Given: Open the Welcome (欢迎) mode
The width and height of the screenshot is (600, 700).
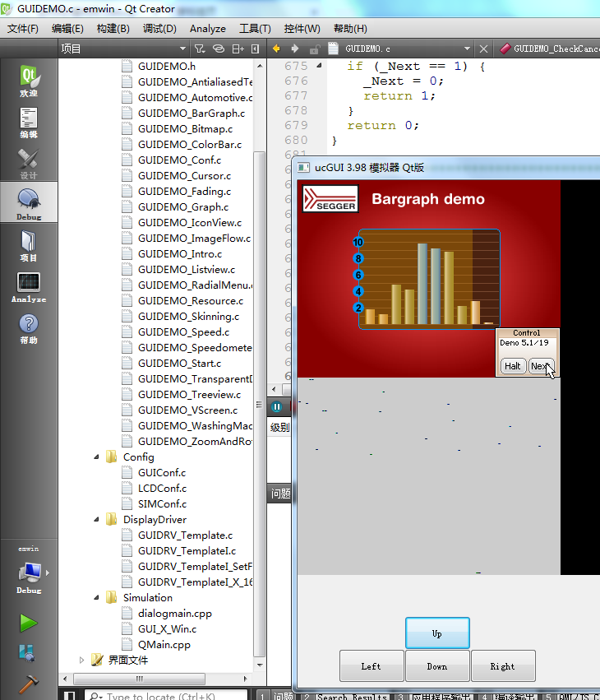Looking at the screenshot, I should pyautogui.click(x=29, y=81).
